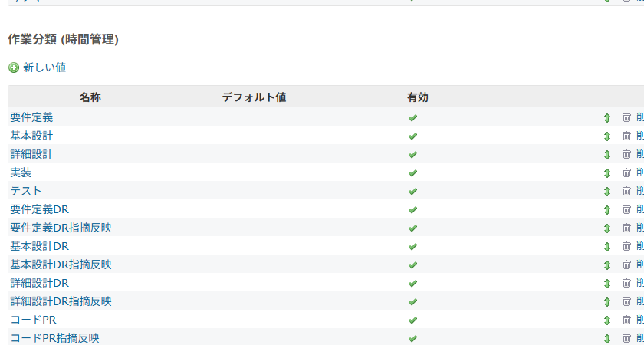Click the green plus icon for 新しい値
The image size is (644, 345).
point(13,67)
